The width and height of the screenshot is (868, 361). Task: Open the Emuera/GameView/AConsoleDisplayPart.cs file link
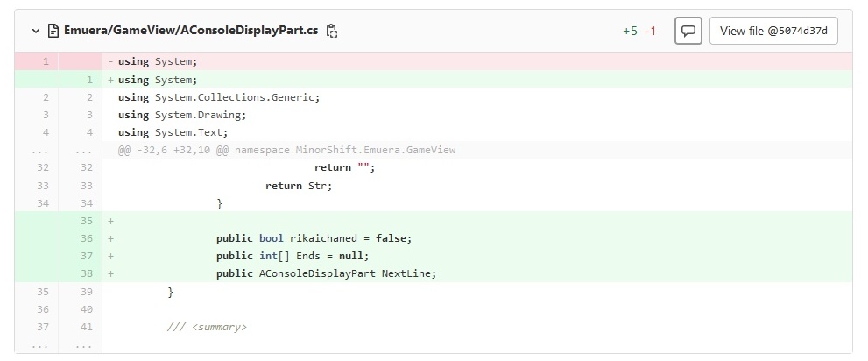190,31
